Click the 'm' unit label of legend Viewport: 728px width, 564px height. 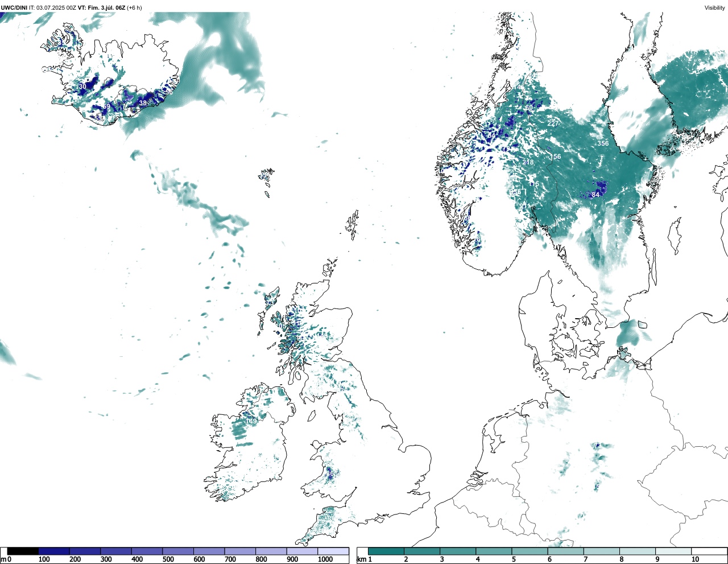[x=3, y=559]
